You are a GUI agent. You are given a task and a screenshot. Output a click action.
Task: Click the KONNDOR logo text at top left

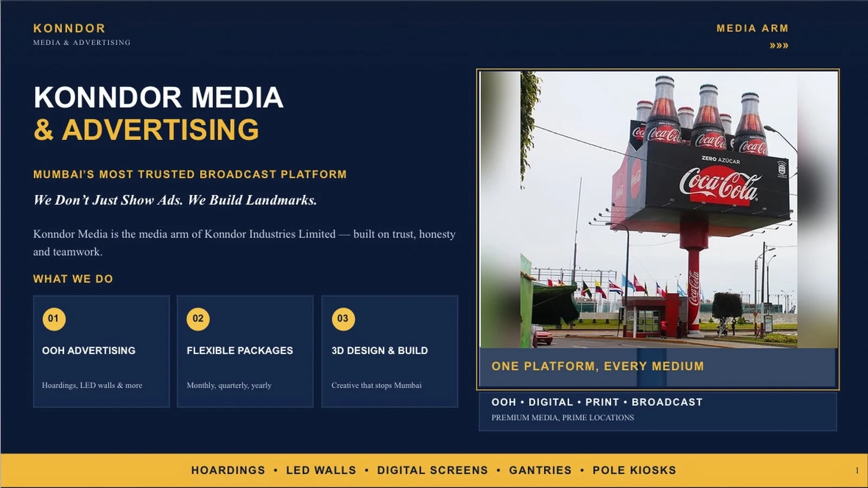[x=69, y=28]
